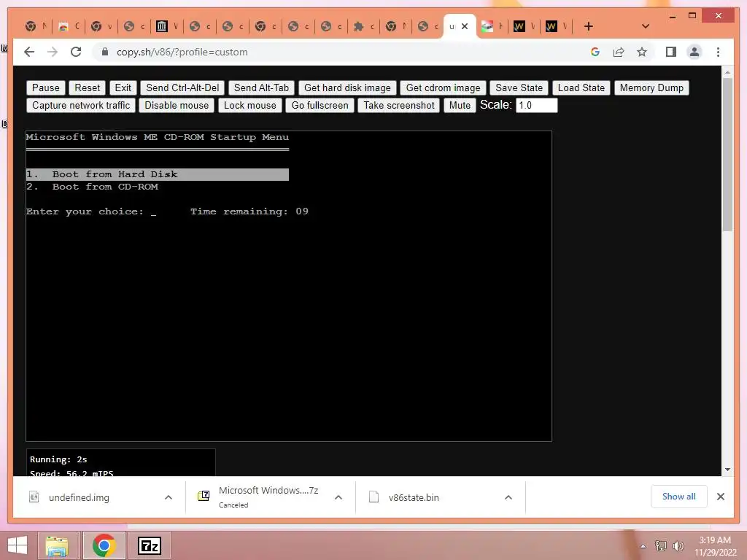The height and width of the screenshot is (560, 747).
Task: Click the page vertical scrollbar thumb
Action: 727,155
